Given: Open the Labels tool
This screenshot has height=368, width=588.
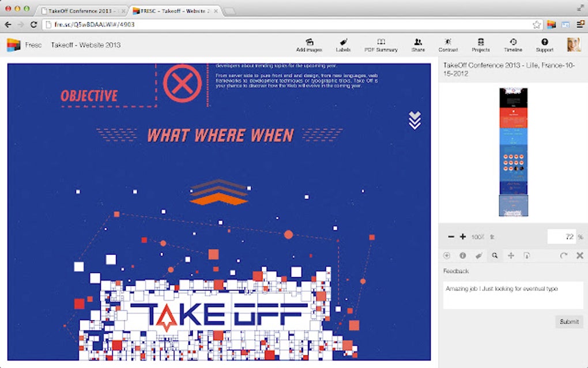Looking at the screenshot, I should (x=343, y=45).
